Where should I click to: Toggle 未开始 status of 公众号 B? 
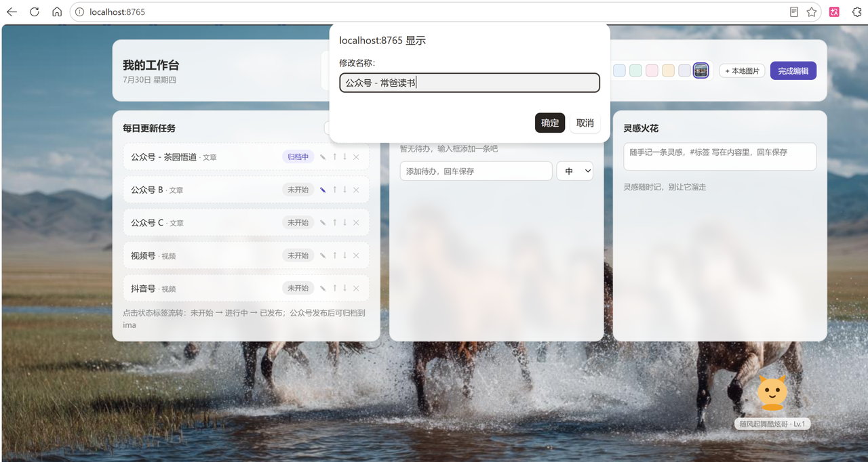(298, 190)
